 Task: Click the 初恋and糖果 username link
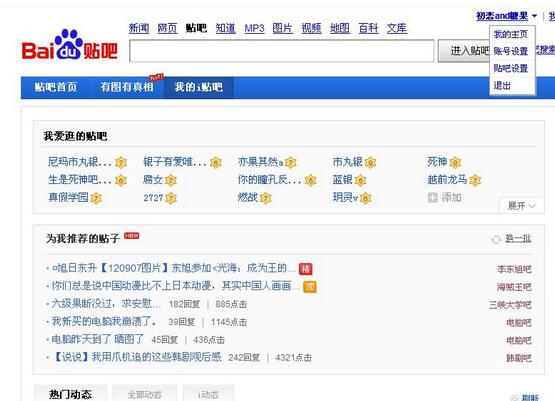coord(502,16)
